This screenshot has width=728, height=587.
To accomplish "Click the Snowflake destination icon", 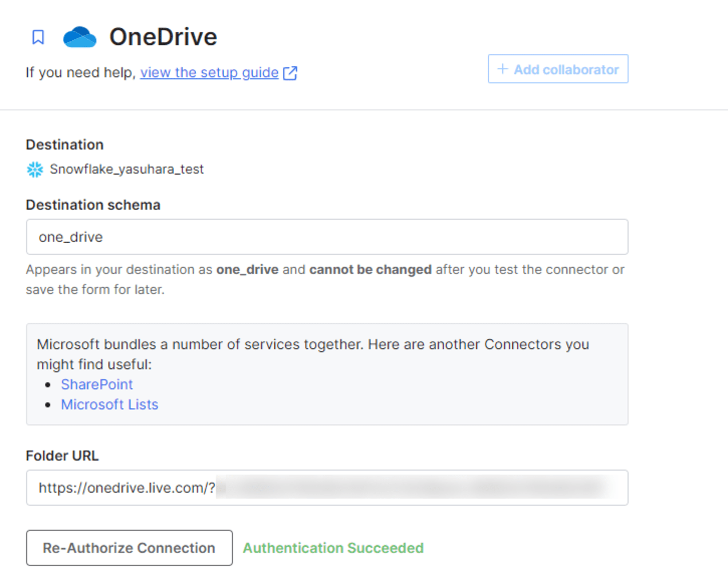I will 35,169.
